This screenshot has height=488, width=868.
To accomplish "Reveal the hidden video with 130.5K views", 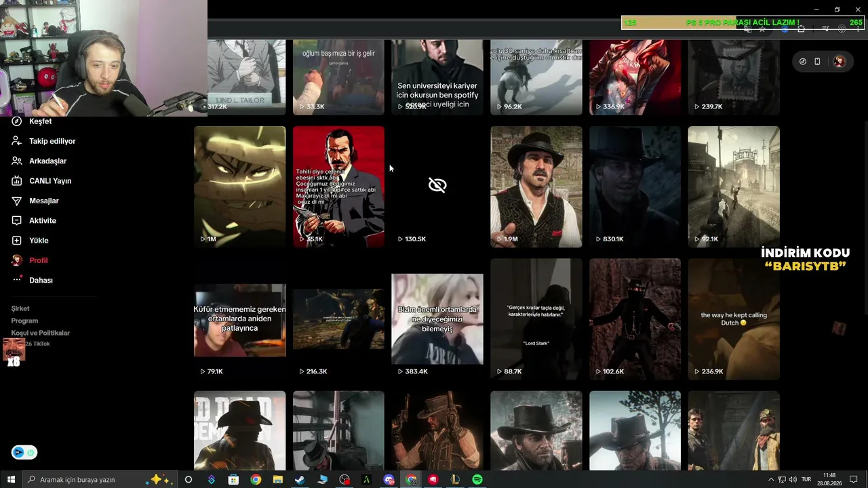I will [437, 185].
